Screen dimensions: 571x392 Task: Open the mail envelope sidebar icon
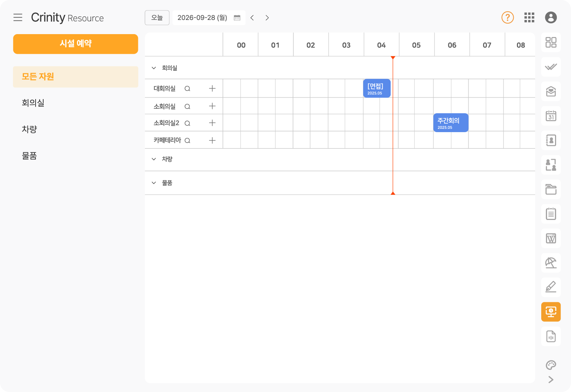(551, 91)
